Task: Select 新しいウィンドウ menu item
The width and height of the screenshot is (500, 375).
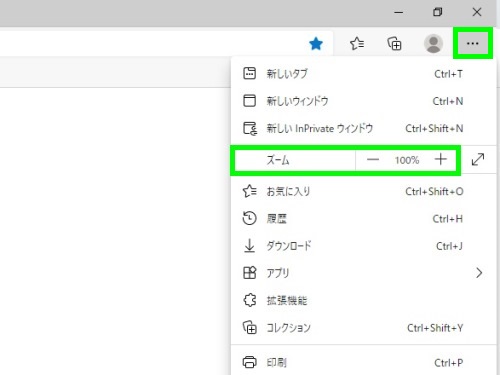Action: [x=363, y=101]
